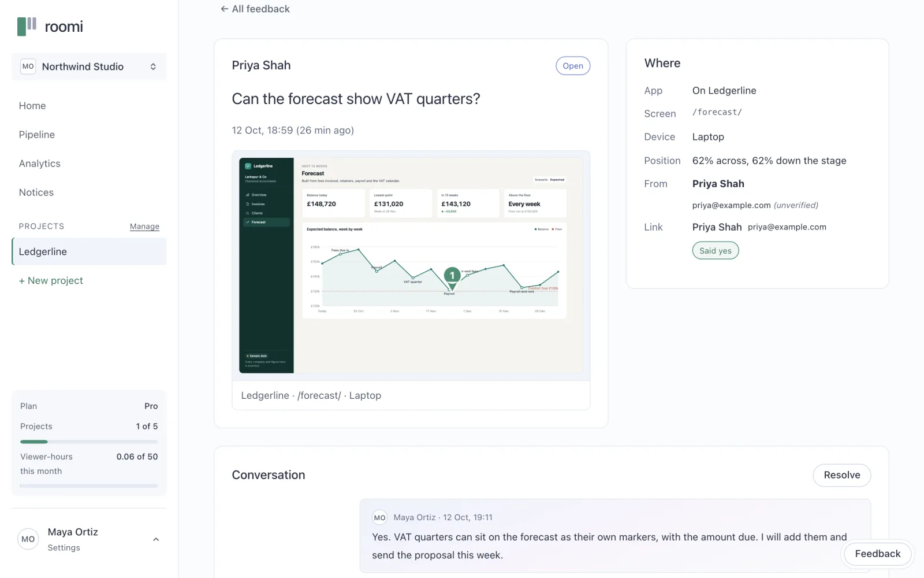Expand the Maya Ortiz account menu chevron

(156, 539)
